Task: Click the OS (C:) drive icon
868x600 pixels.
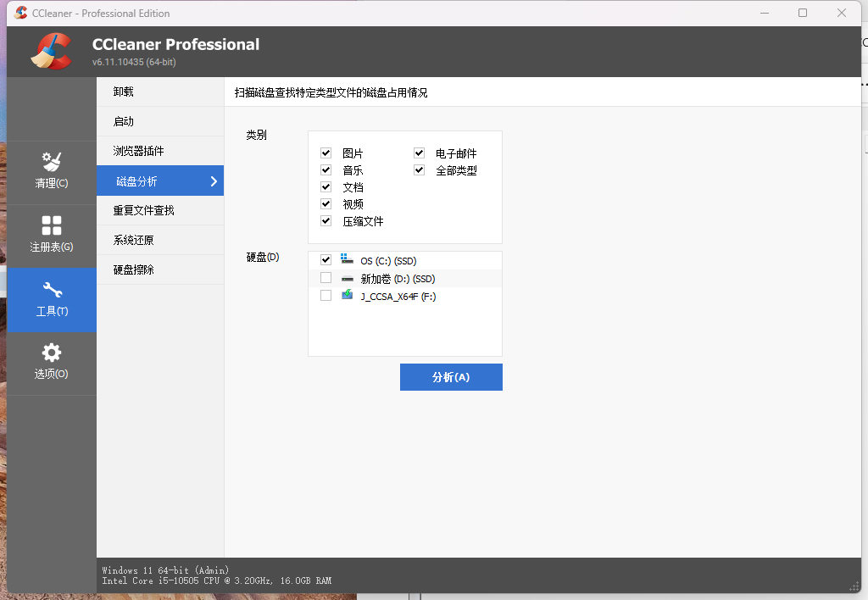Action: click(x=347, y=259)
